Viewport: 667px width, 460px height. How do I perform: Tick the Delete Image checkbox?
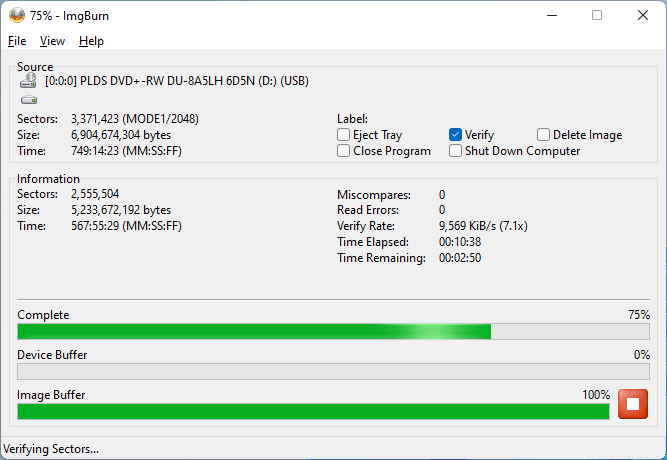click(x=544, y=135)
